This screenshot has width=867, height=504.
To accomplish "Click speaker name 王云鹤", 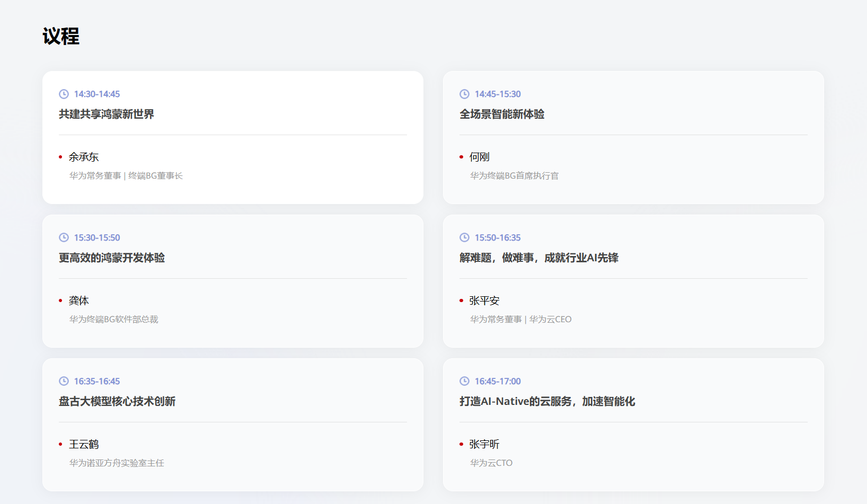I will point(84,444).
